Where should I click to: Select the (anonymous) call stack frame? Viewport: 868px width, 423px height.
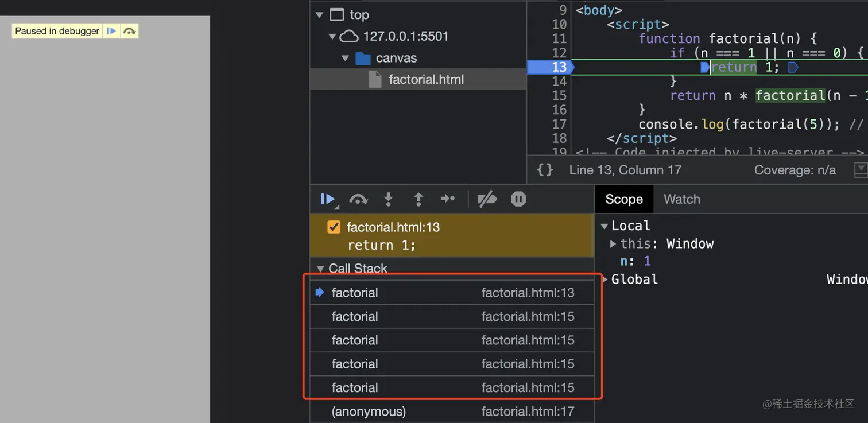tap(369, 412)
